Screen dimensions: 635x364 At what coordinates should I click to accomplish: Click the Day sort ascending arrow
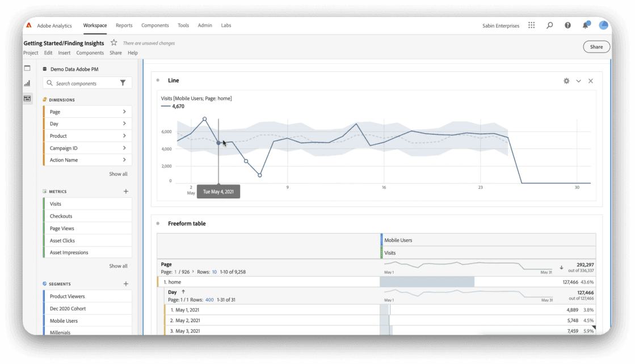pyautogui.click(x=183, y=291)
